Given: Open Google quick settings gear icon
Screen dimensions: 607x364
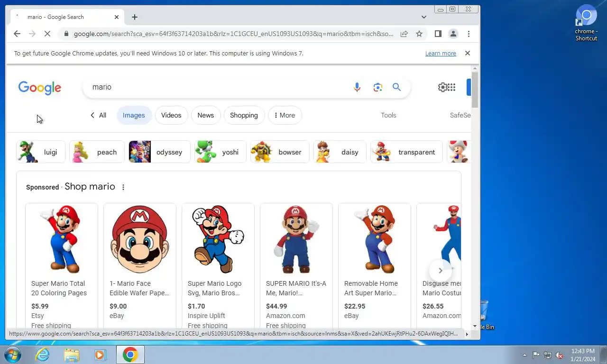Looking at the screenshot, I should pos(442,87).
